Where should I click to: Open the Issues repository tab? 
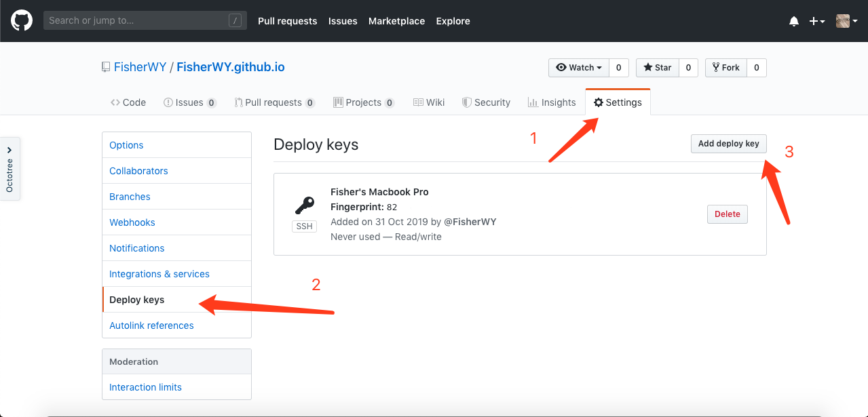tap(190, 102)
